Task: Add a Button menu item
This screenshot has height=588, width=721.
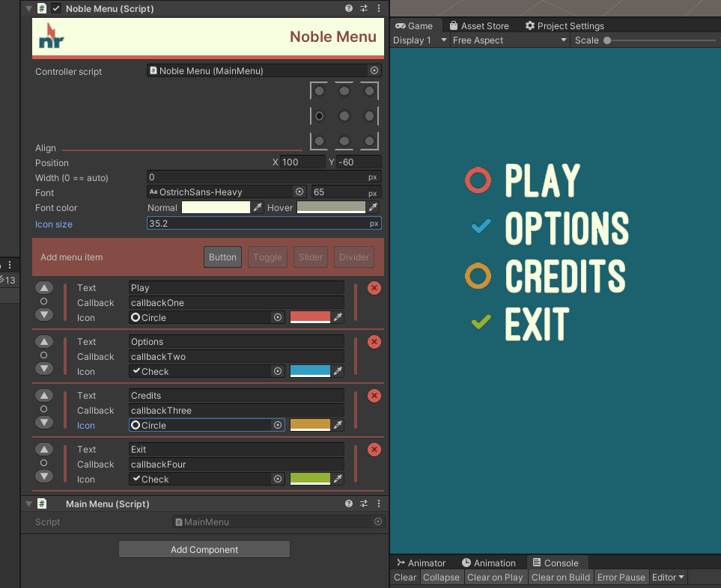Action: tap(222, 257)
